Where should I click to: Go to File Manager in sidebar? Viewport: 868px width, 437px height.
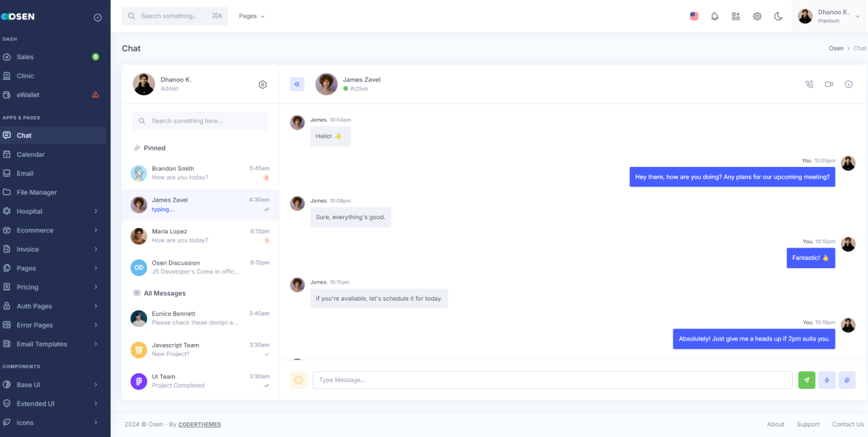(x=37, y=192)
